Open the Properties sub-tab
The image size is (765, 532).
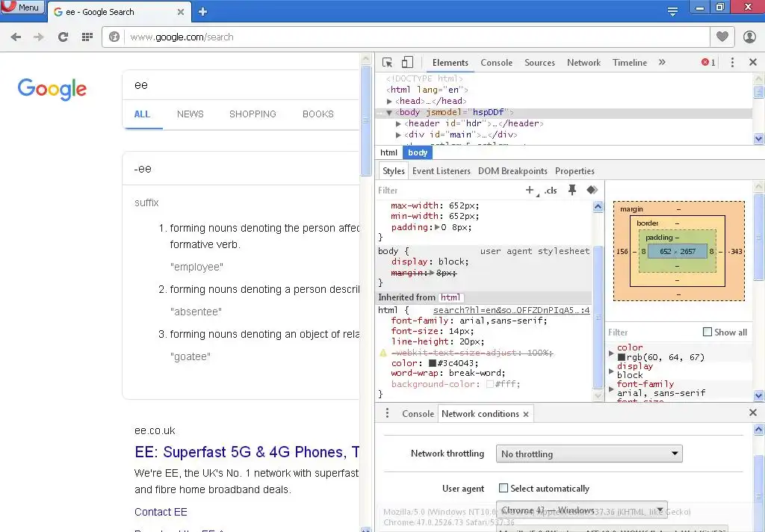click(574, 171)
